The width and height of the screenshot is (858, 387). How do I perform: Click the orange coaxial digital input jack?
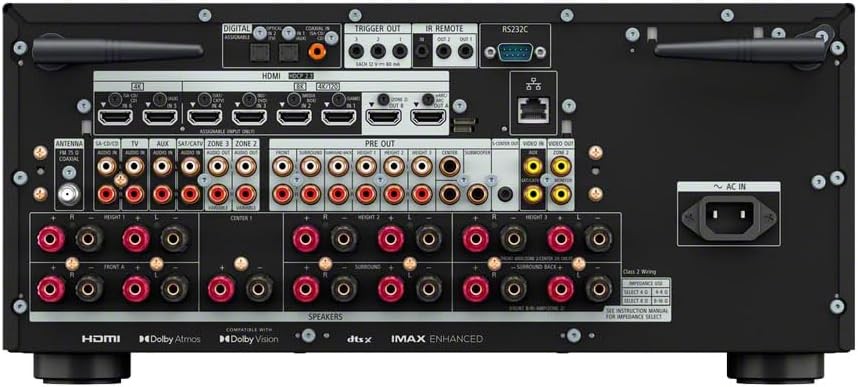pos(316,52)
